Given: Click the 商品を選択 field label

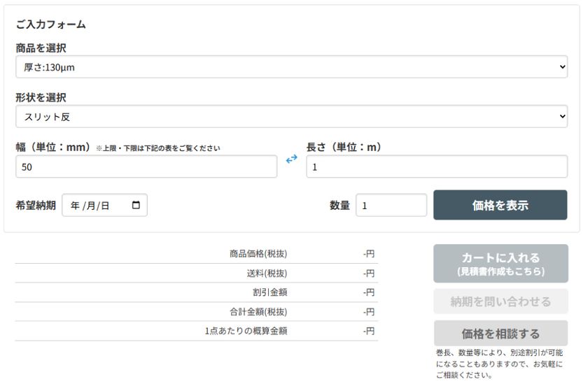Looking at the screenshot, I should click(41, 48).
